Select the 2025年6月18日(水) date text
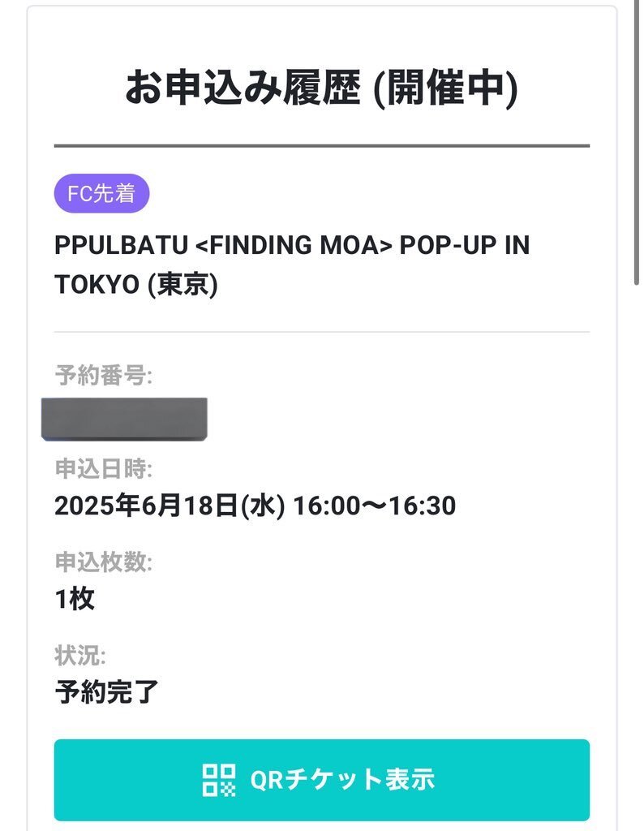This screenshot has height=831, width=644. tap(170, 506)
